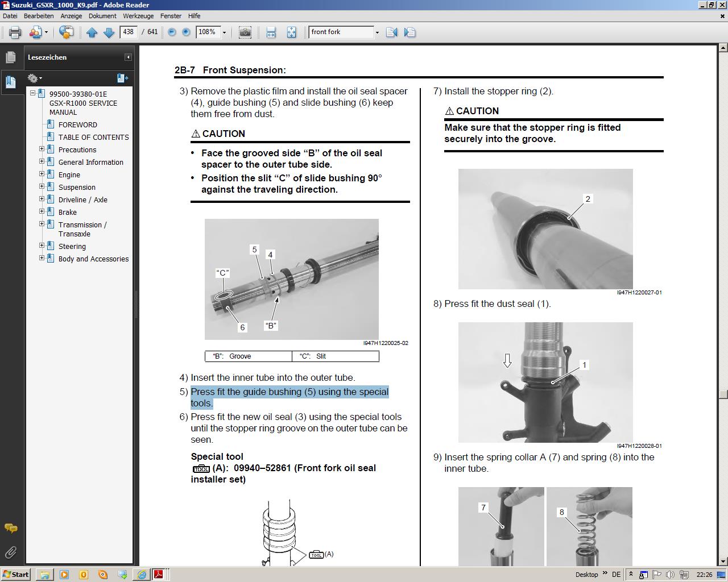Click the fit width scrolling icon

271,32
